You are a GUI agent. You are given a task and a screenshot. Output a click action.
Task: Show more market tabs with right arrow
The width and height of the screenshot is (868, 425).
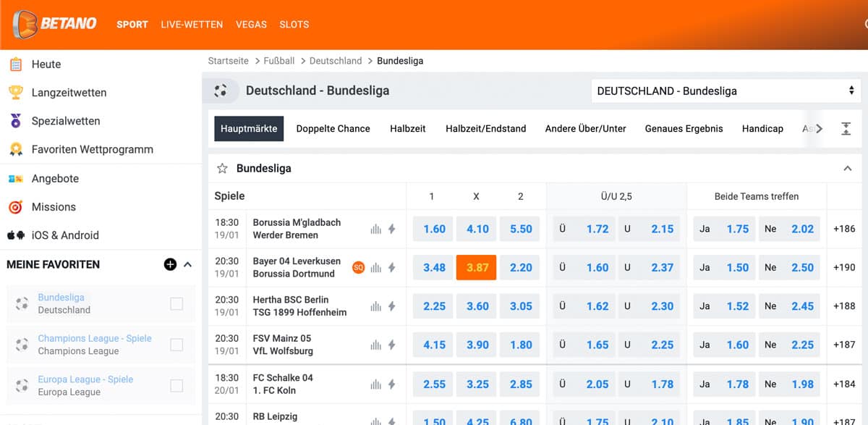819,129
